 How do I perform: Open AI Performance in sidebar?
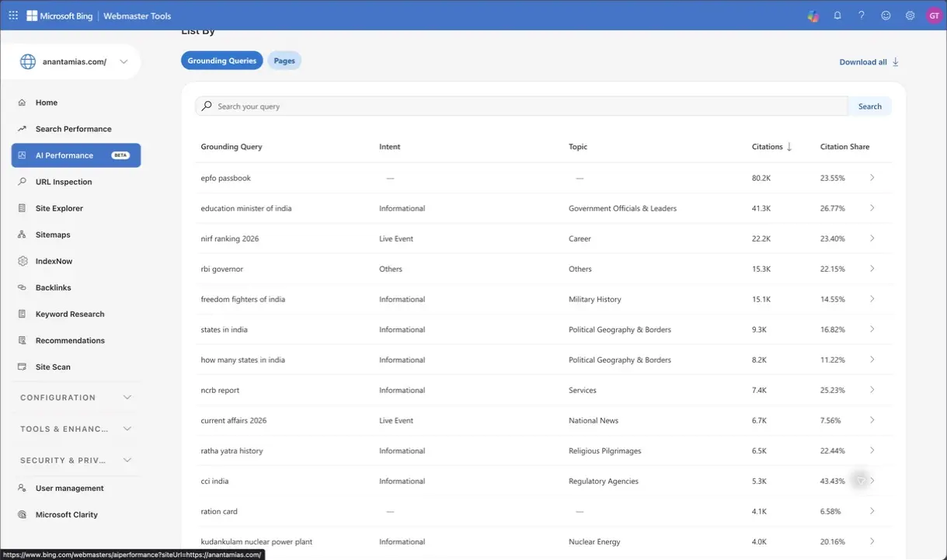pos(76,155)
